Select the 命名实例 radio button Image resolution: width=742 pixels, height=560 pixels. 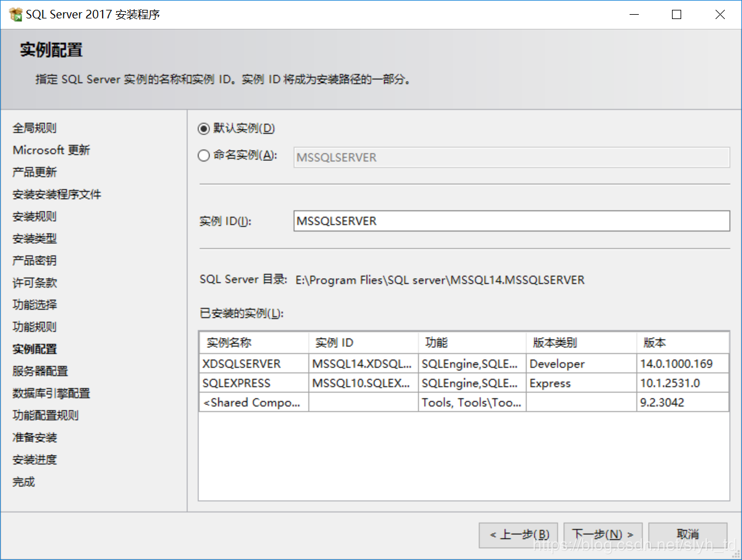point(204,156)
